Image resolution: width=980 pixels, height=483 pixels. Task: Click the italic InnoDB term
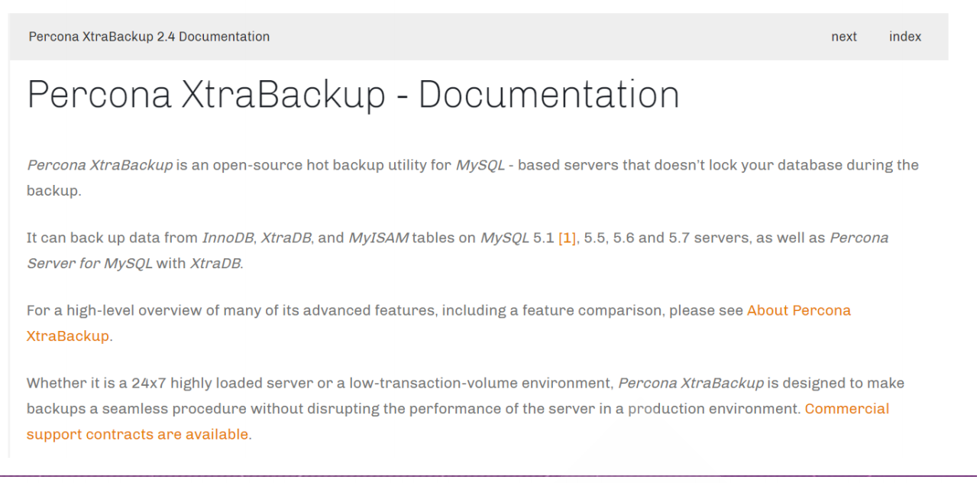point(228,238)
